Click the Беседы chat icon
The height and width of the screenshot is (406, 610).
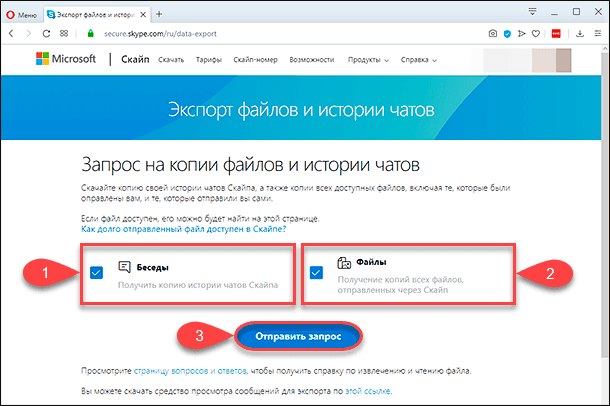point(124,267)
